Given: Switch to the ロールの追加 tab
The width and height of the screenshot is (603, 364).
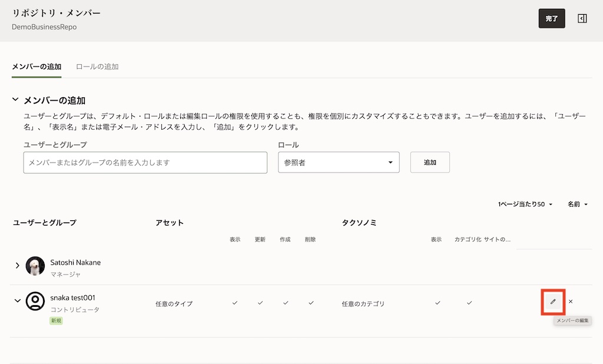Looking at the screenshot, I should [98, 67].
